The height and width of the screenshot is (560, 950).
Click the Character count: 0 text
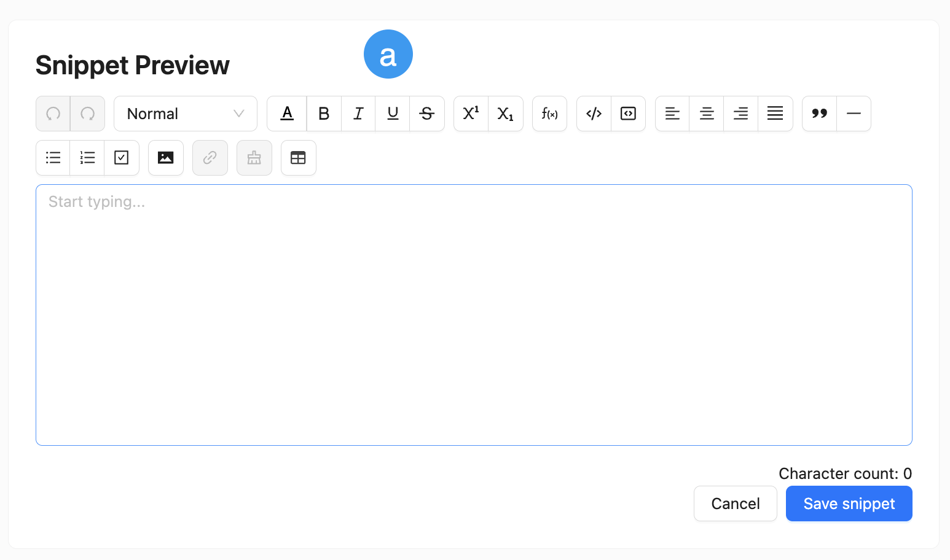846,473
